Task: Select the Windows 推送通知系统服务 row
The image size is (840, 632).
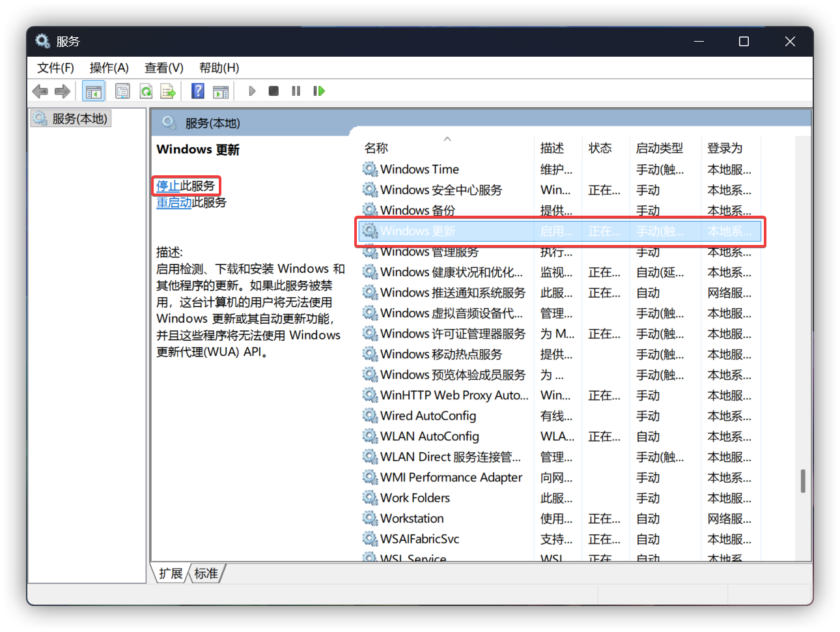Action: 560,293
